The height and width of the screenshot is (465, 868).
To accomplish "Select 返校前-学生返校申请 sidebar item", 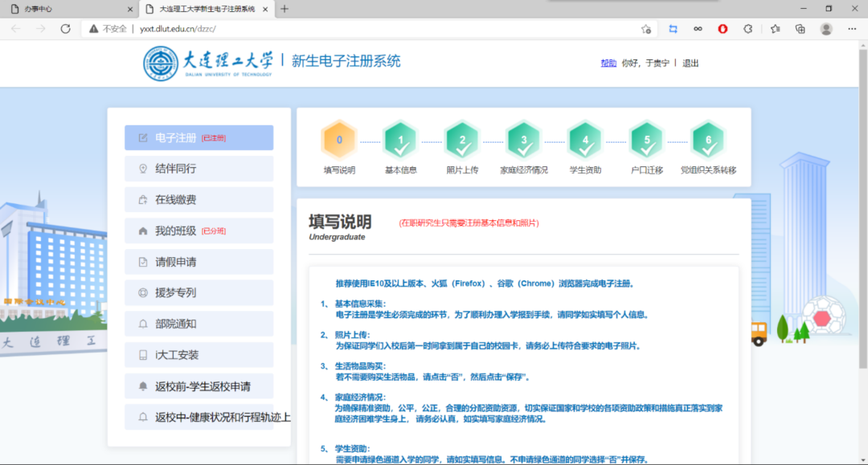I will [199, 385].
